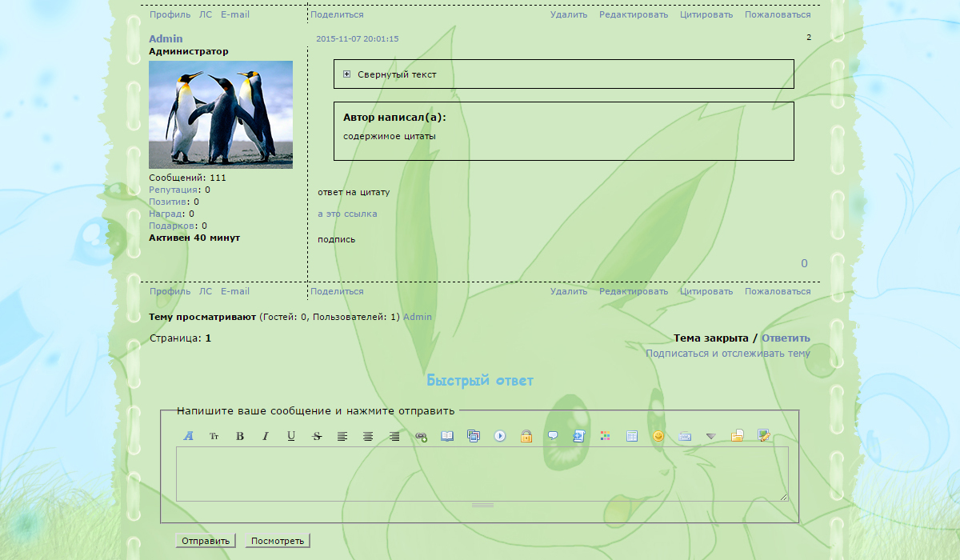The height and width of the screenshot is (560, 960).
Task: Click inside the quick reply message textarea
Action: (482, 474)
